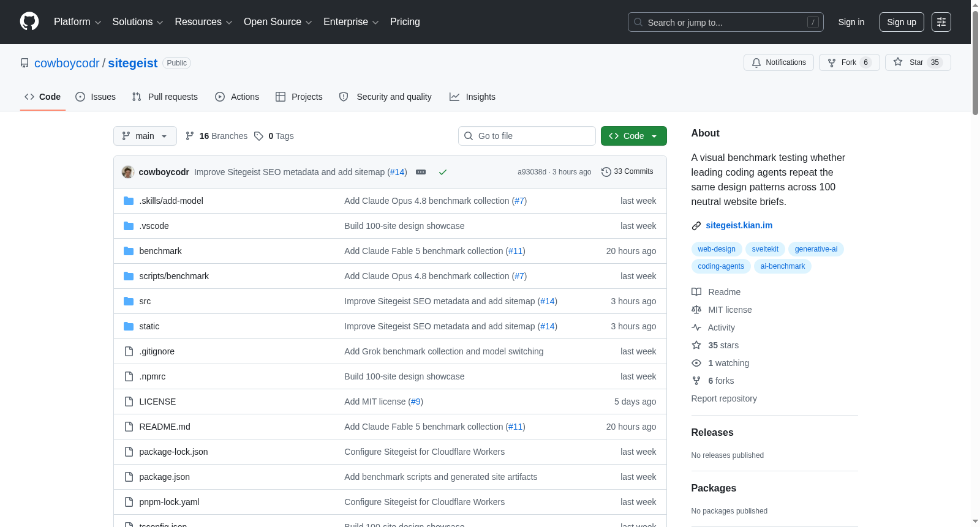Click the Sign up button

click(902, 22)
